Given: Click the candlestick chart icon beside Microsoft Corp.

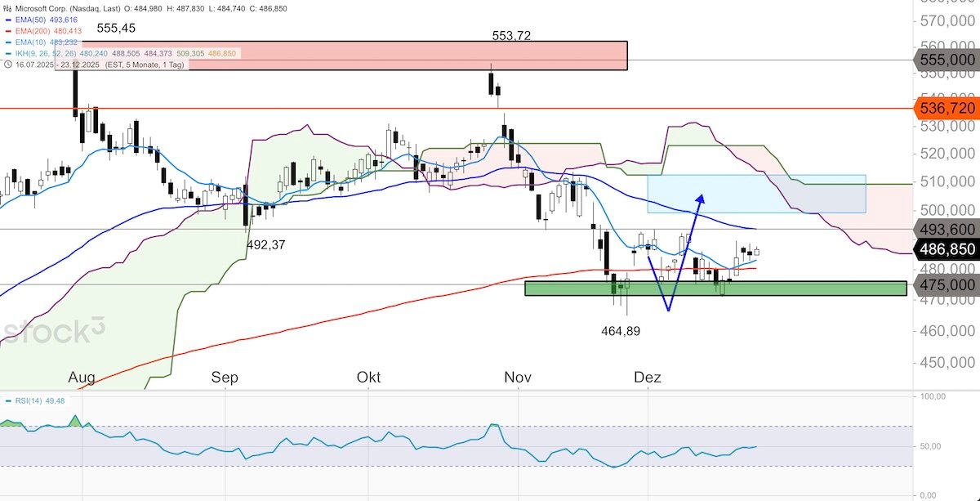Looking at the screenshot, I should (x=6, y=8).
